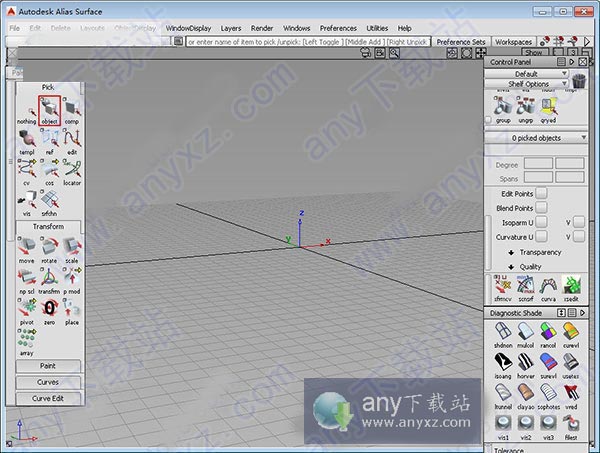
Task: Enable the Isoparm U checkbox
Action: click(541, 222)
